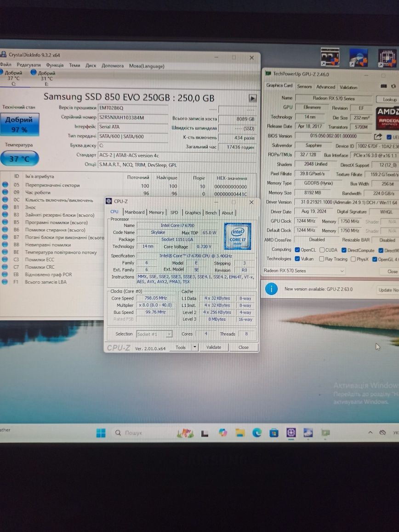Click the CrystalDiskInfo title bar icon
399x532 pixels.
coord(3,54)
